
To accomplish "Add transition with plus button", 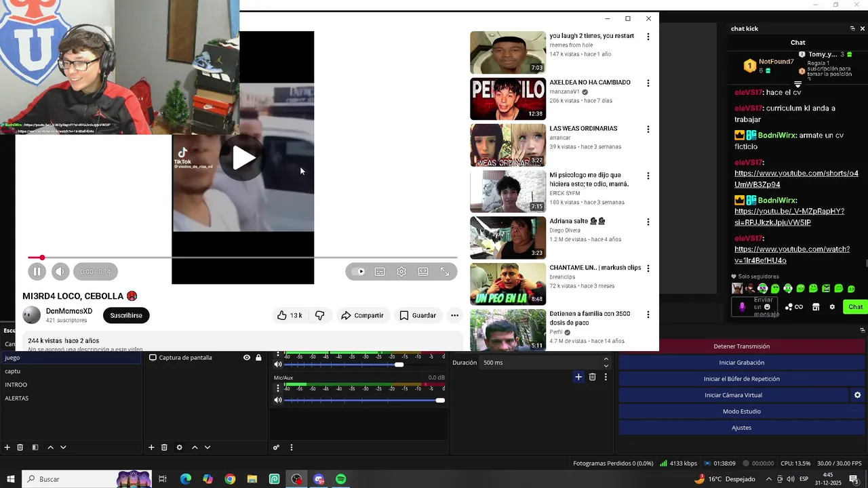I will 578,377.
